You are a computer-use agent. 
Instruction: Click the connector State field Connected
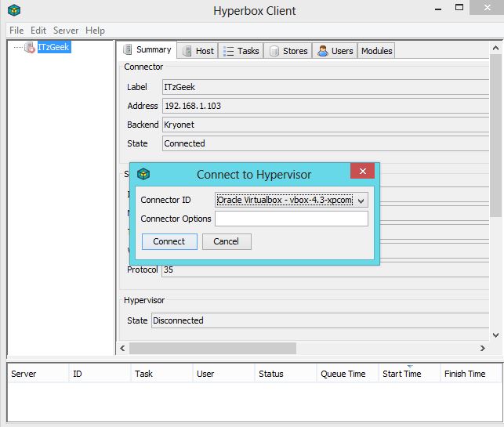325,143
